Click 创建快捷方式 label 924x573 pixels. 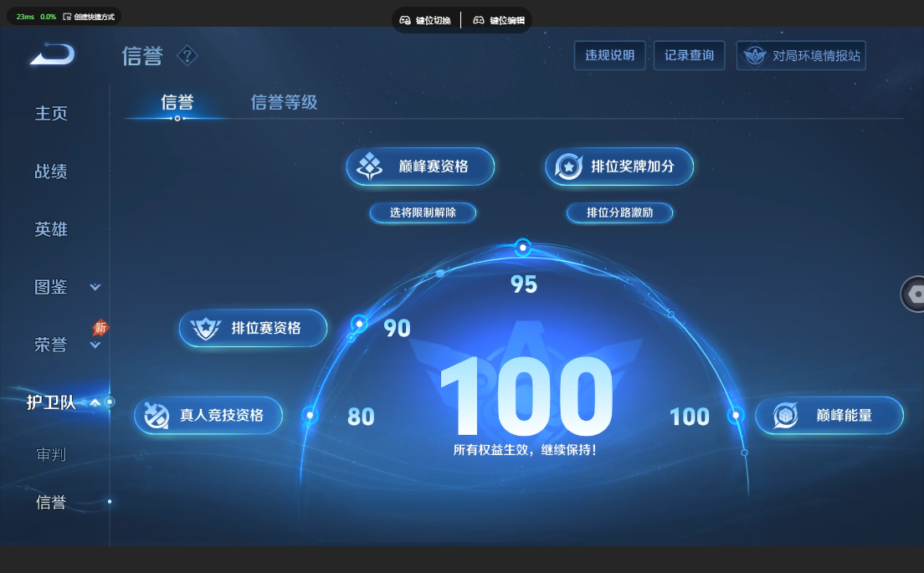click(x=95, y=17)
